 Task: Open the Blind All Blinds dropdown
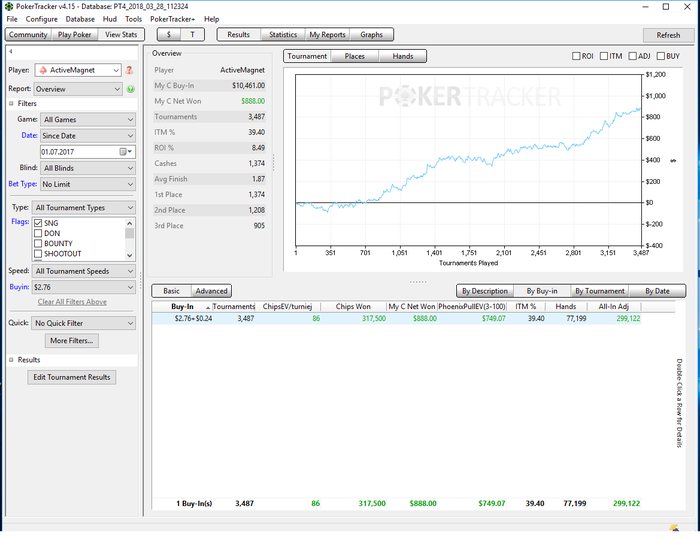(x=88, y=168)
